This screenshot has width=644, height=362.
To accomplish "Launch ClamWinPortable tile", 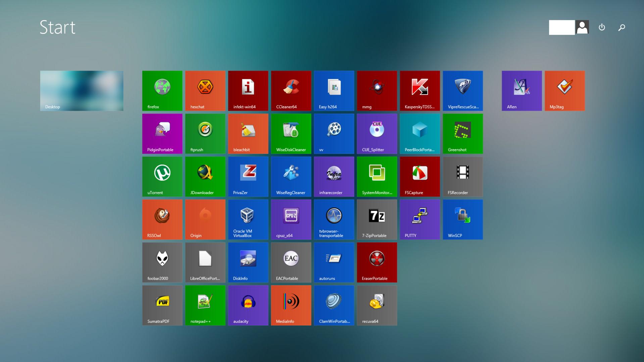I will click(x=334, y=305).
